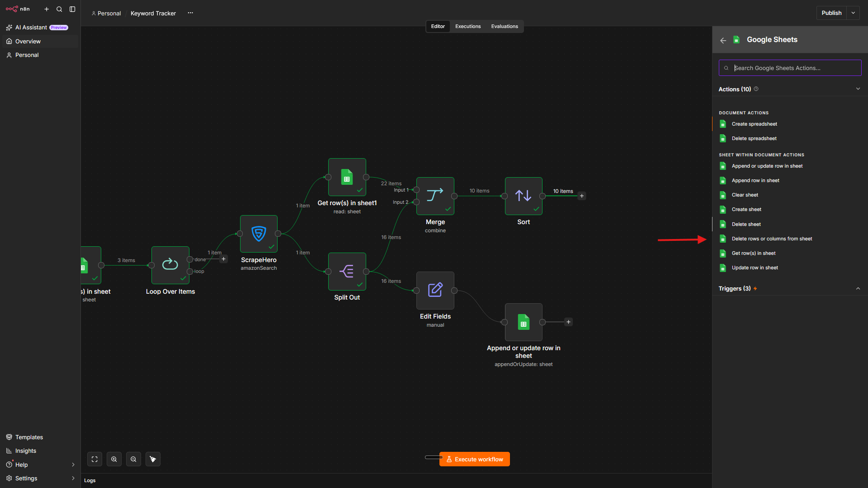
Task: Click the n8n logo
Action: coord(18,9)
